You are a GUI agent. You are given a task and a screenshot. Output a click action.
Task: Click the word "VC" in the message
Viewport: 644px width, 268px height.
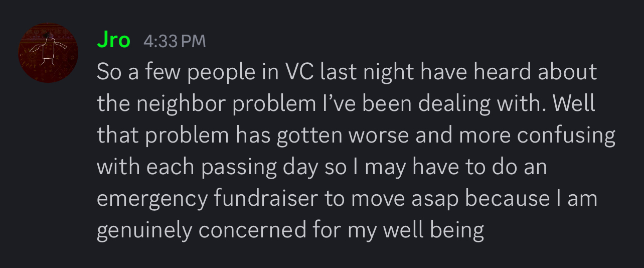[x=299, y=72]
